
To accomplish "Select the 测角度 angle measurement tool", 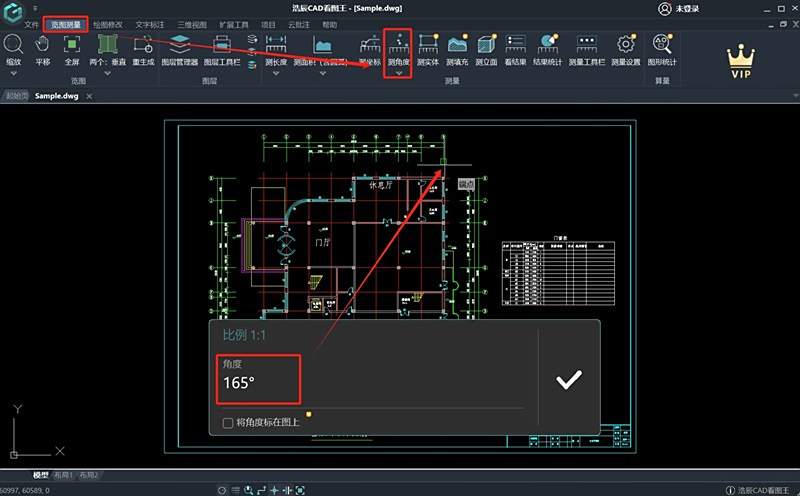I will pyautogui.click(x=398, y=50).
